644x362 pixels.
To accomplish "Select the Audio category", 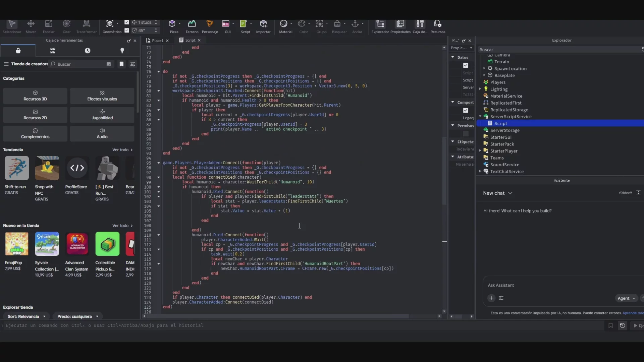I will point(102,133).
